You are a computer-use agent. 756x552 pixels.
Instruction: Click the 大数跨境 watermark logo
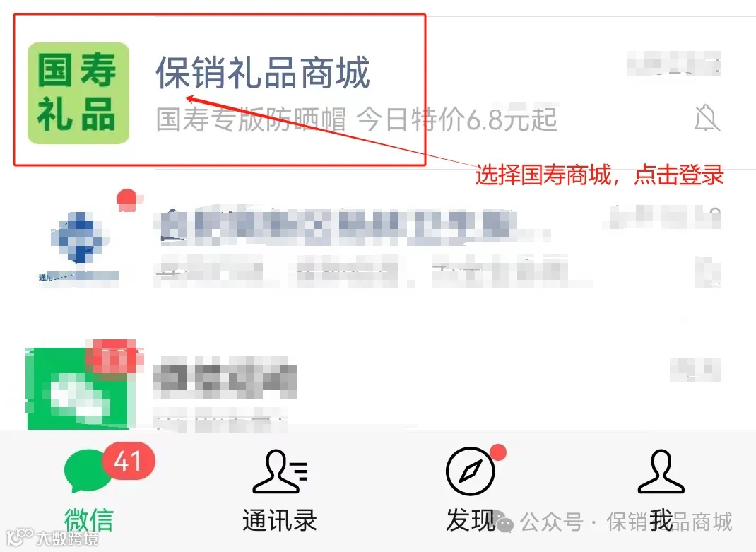(52, 538)
